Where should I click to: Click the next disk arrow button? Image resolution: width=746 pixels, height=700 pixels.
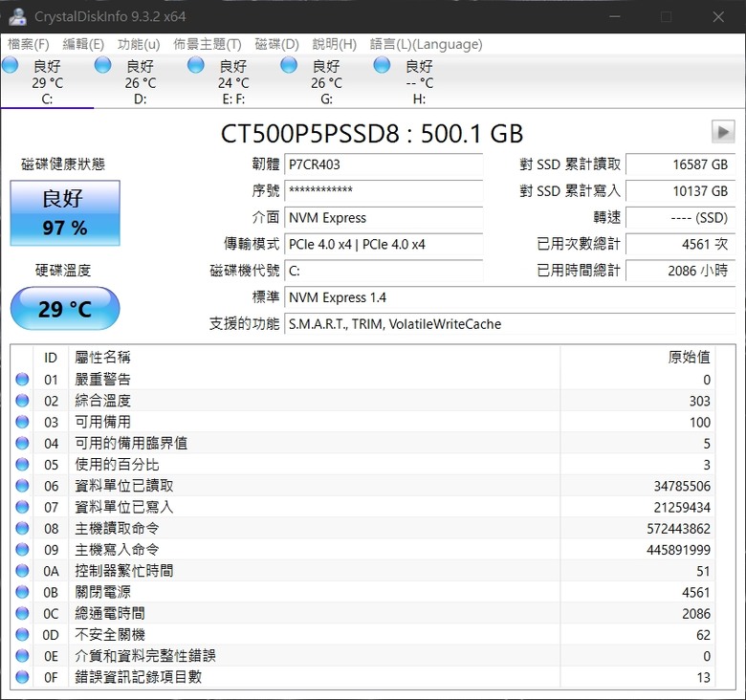(723, 132)
